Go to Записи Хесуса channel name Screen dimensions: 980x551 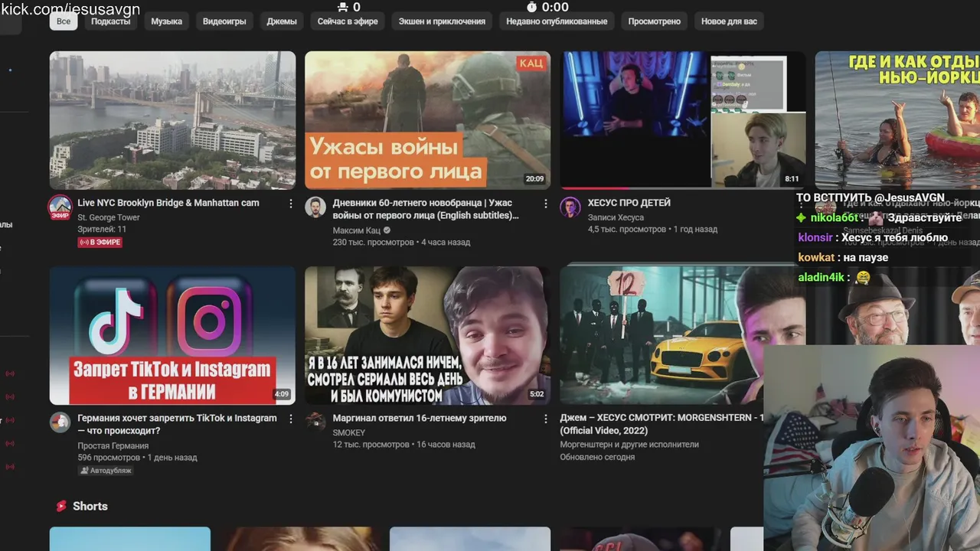[x=616, y=217]
